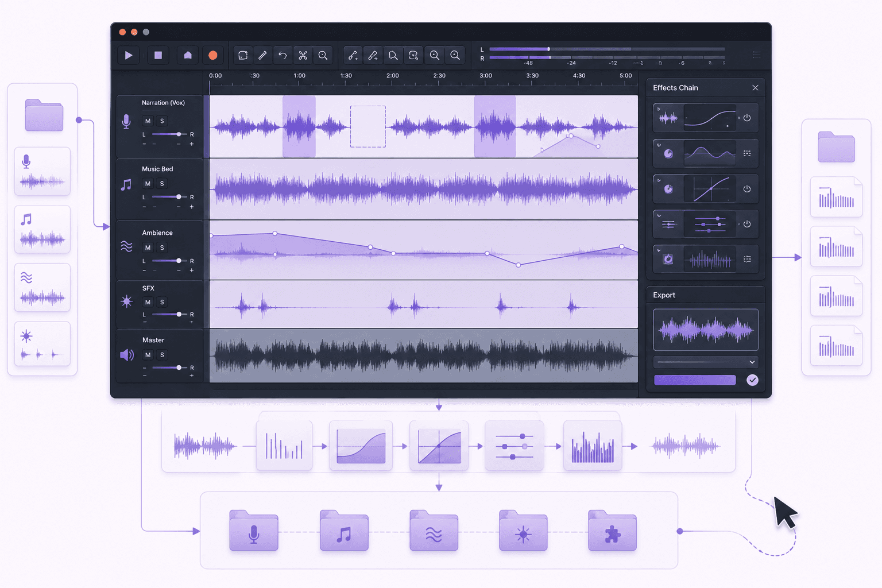Image resolution: width=882 pixels, height=588 pixels.
Task: Select the lasso search tool
Action: coord(393,55)
